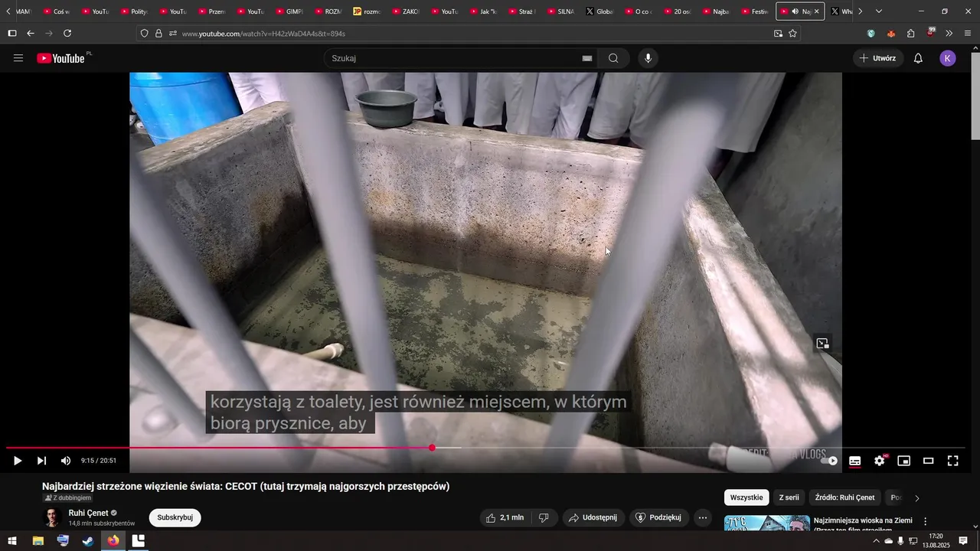Open File Explorer from taskbar
980x551 pixels.
pyautogui.click(x=38, y=541)
